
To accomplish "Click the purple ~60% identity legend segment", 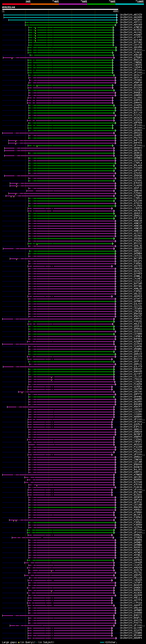I will (73, 4).
